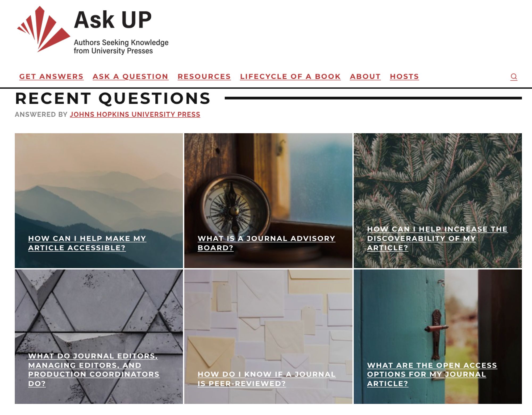Click GET ANSWERS navigation menu item
This screenshot has width=532, height=415.
pyautogui.click(x=51, y=76)
